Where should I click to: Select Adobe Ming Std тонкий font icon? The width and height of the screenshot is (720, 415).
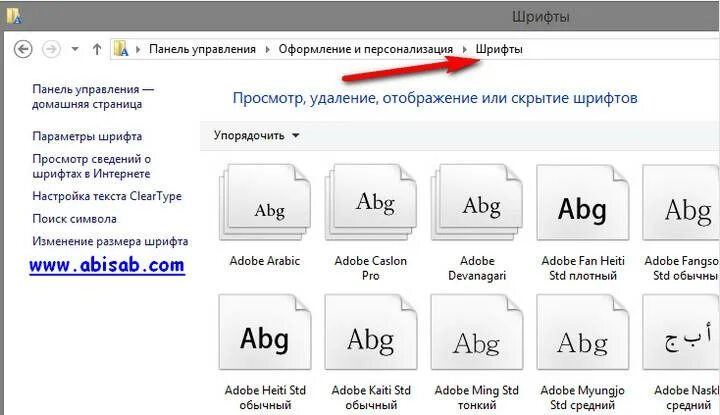pyautogui.click(x=477, y=332)
